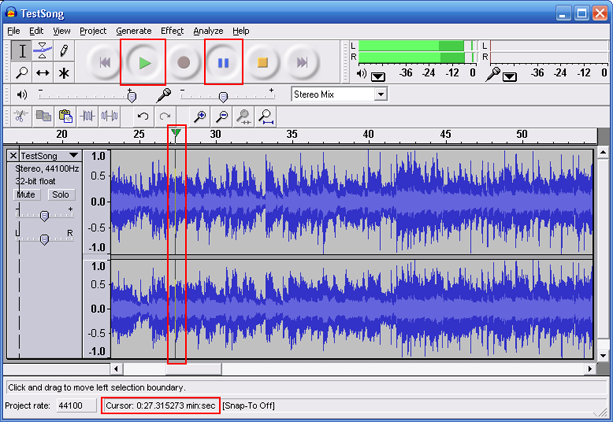Click the vertical scrollbar down arrow
This screenshot has height=422, width=613.
pos(603,356)
